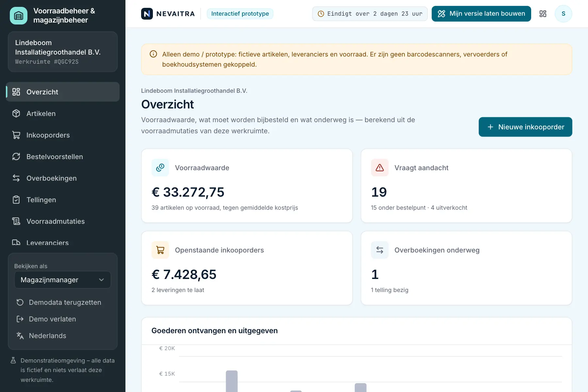Click the warehouse app logo in sidebar
The image size is (588, 392).
19,16
